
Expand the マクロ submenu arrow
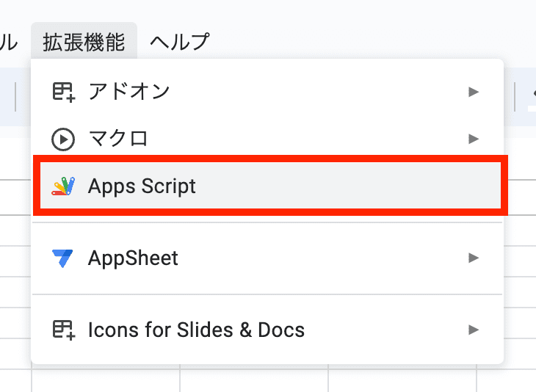tap(474, 139)
